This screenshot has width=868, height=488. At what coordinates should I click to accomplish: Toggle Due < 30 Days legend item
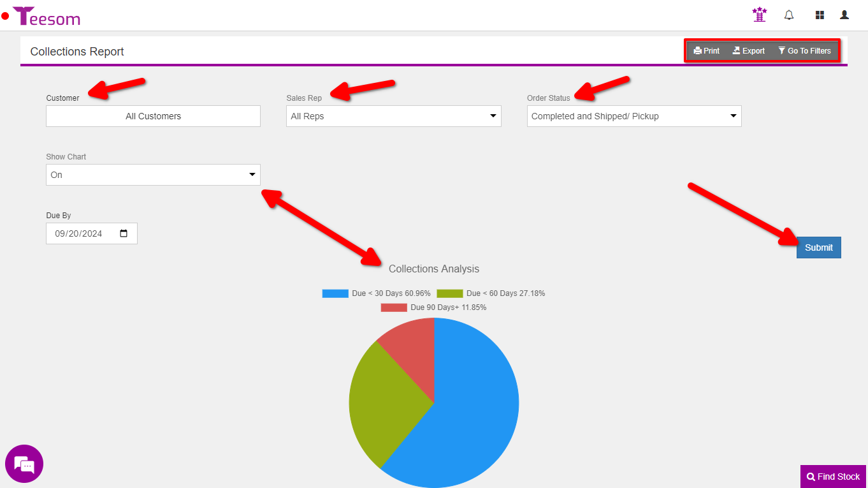[x=376, y=293]
